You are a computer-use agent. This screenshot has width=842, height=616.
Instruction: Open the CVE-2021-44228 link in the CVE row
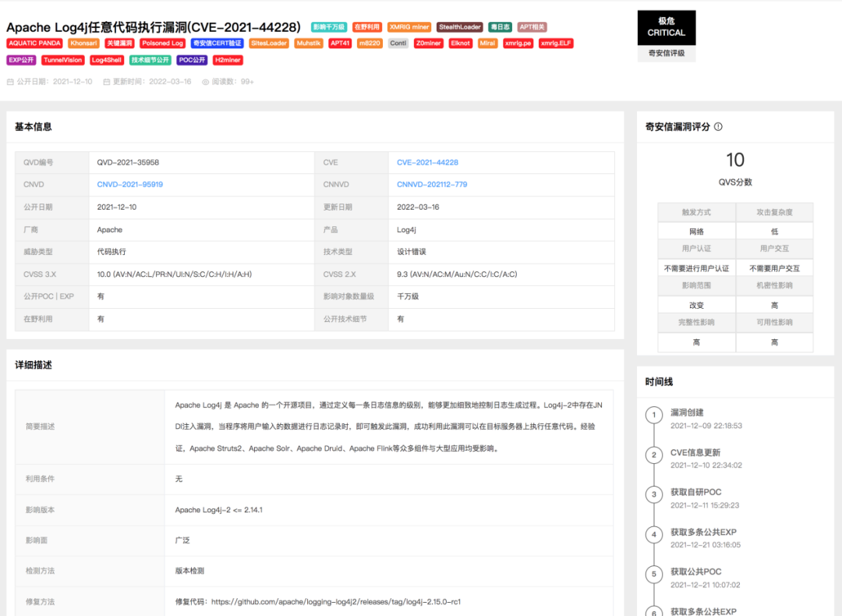click(427, 162)
